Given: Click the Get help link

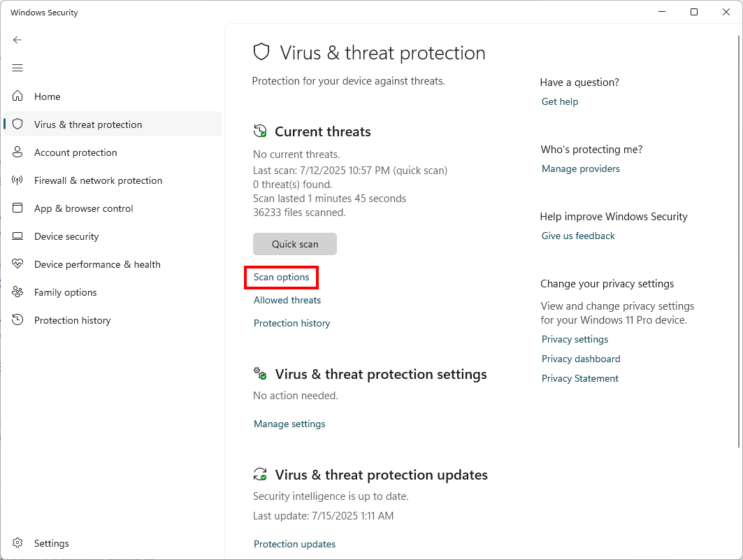Looking at the screenshot, I should (560, 101).
